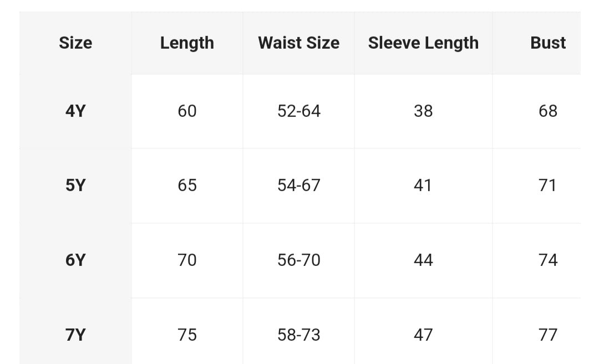599x364 pixels.
Task: Click sleeve length value 47
Action: tap(423, 335)
